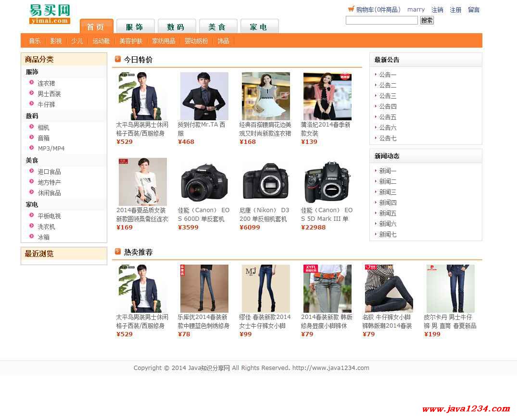Open the 家电 tab

(259, 27)
